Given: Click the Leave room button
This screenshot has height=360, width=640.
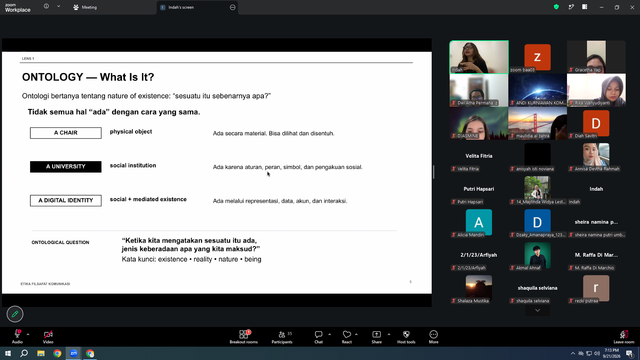Looking at the screenshot, I should [x=624, y=337].
